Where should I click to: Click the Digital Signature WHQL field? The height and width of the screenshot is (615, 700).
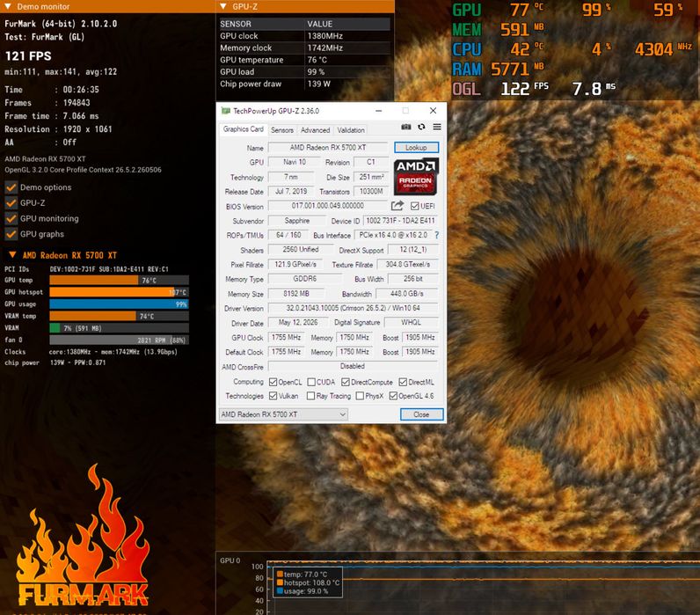tap(411, 323)
